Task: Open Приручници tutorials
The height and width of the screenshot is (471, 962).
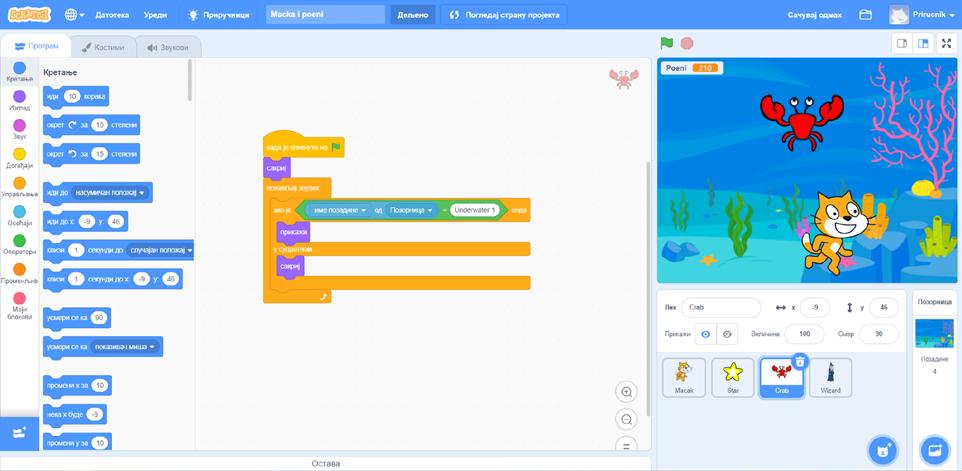Action: pos(219,15)
